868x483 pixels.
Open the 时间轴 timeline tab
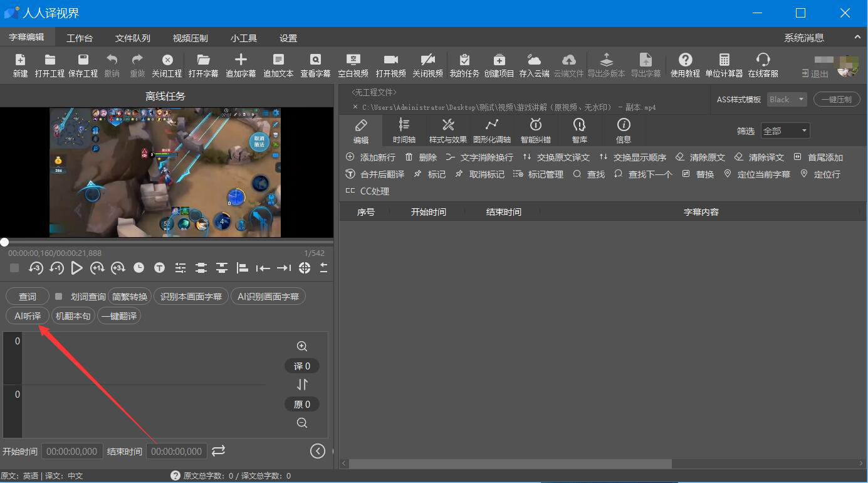tap(404, 130)
